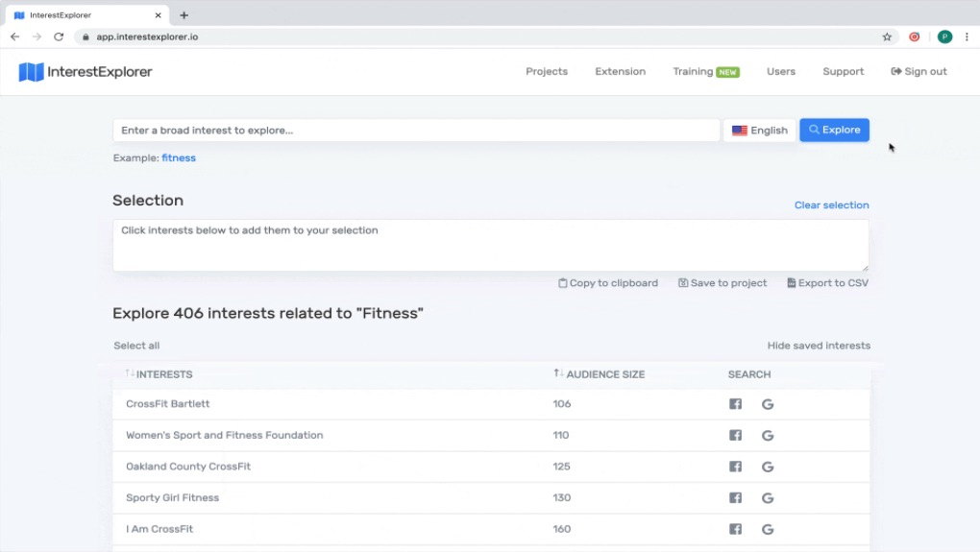
Task: Click inside the Selection text area
Action: click(x=491, y=245)
